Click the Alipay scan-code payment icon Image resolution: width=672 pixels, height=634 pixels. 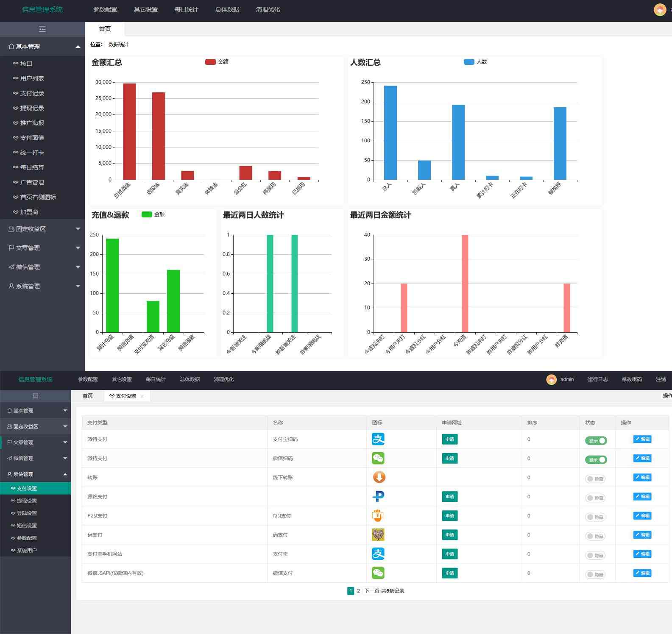[378, 439]
